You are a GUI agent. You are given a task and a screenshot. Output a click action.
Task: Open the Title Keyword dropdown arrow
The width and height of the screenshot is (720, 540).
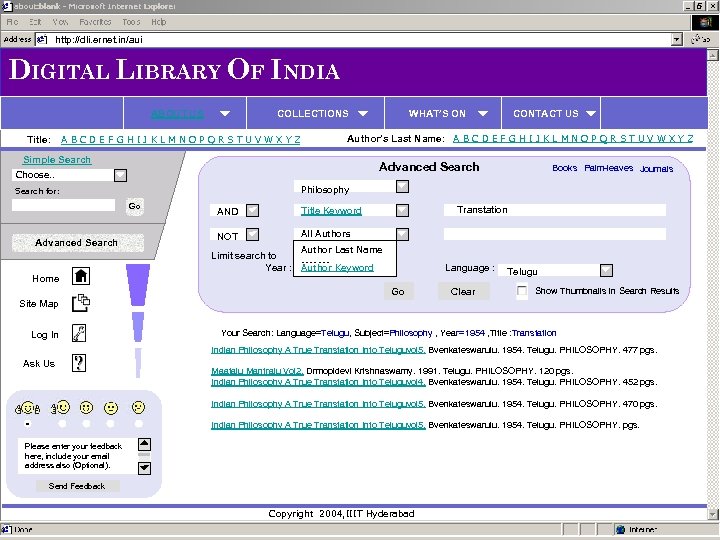coord(402,210)
